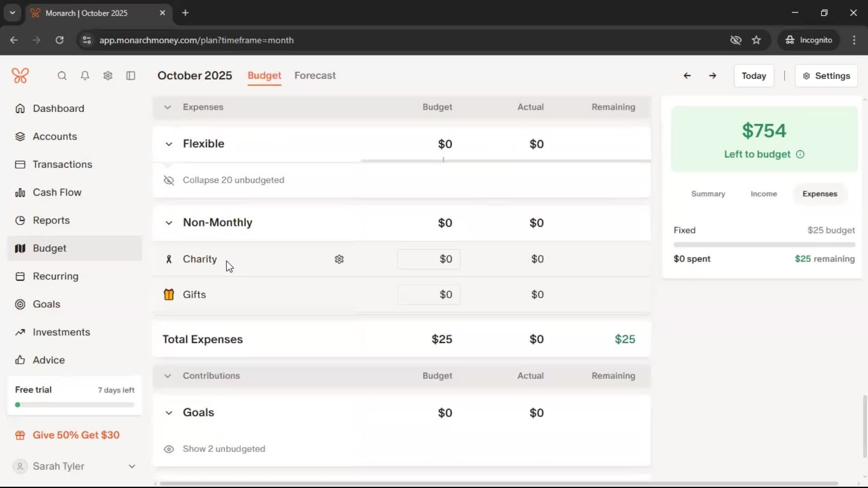868x488 pixels.
Task: Collapse 20 unbudgeted flexible categories
Action: click(233, 180)
